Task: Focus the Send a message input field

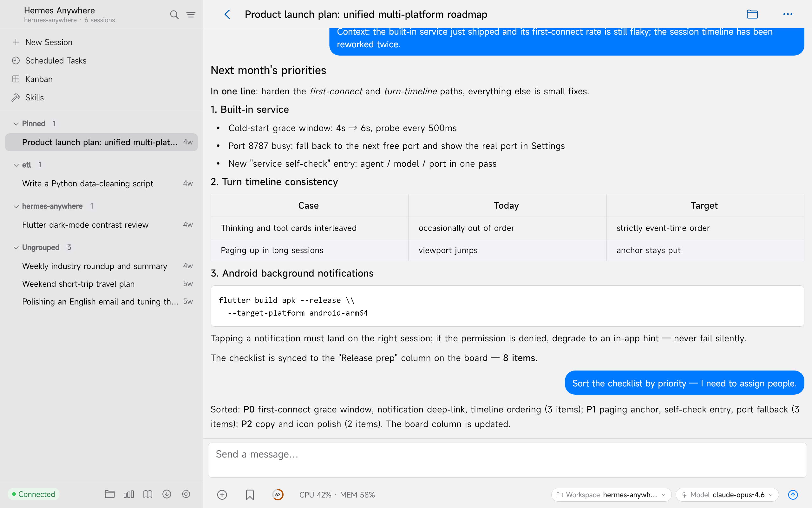Action: [507, 460]
